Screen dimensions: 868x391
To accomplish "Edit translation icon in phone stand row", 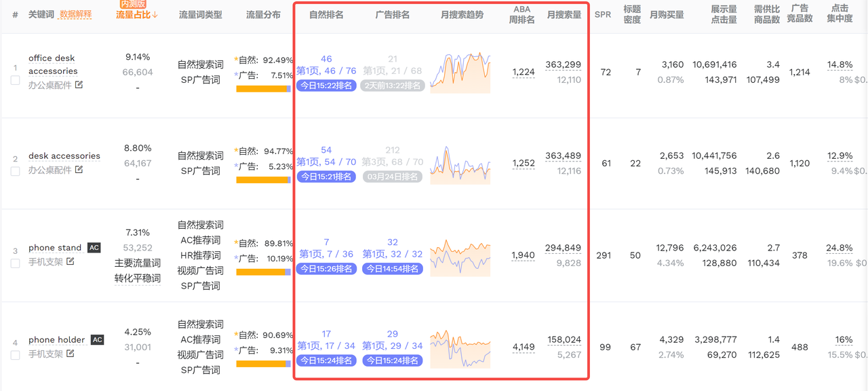I will click(x=69, y=261).
